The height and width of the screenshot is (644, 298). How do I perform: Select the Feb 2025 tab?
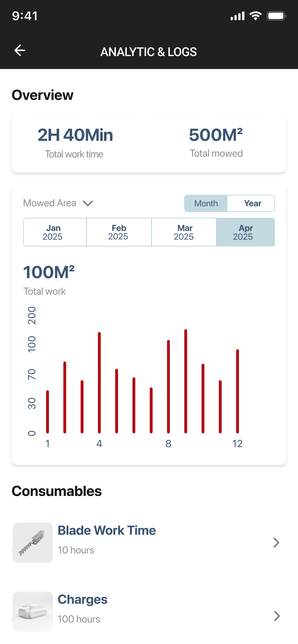[119, 232]
